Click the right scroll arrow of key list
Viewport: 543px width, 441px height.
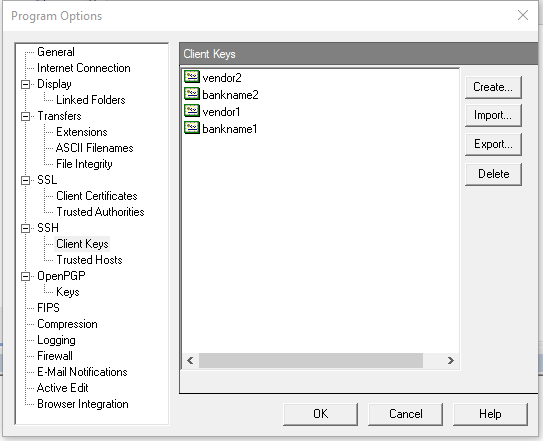click(450, 361)
